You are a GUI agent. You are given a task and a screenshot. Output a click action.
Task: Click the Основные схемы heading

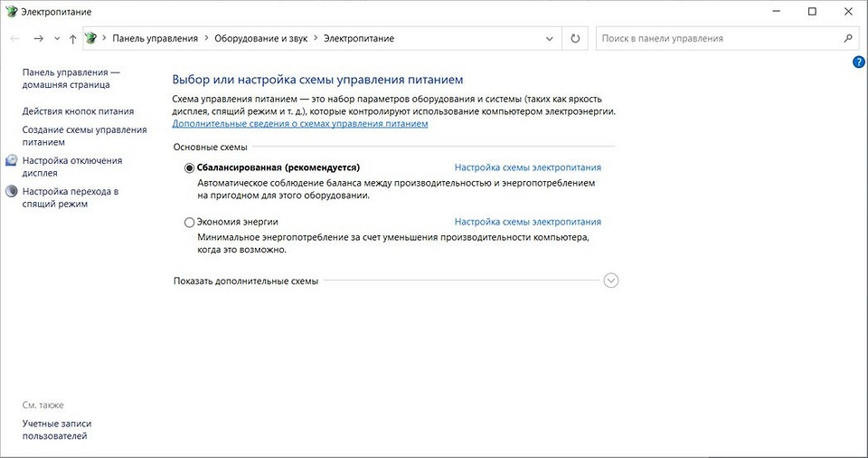click(x=211, y=147)
